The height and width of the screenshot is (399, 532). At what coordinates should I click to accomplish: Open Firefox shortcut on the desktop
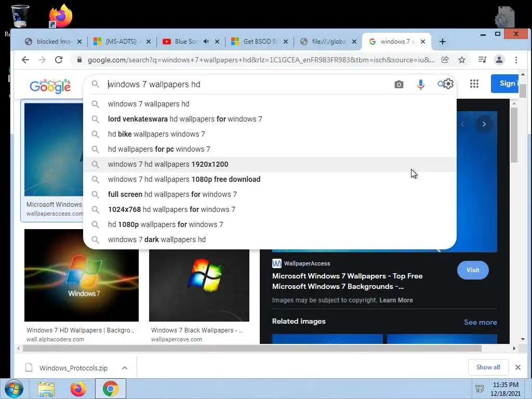coord(60,16)
